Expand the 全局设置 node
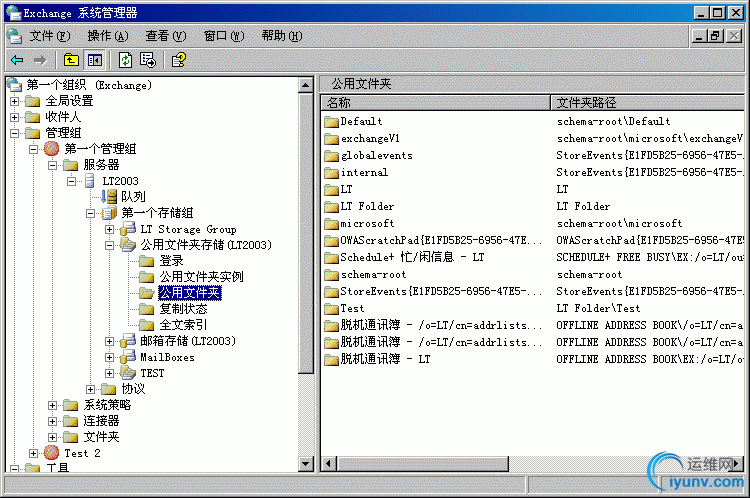 click(14, 101)
